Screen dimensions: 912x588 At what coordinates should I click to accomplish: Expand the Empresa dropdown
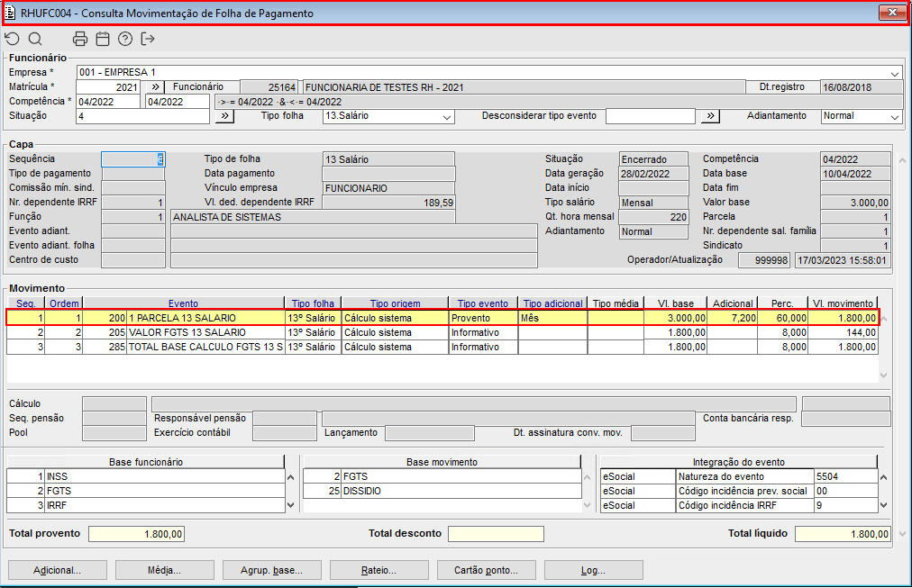click(895, 73)
